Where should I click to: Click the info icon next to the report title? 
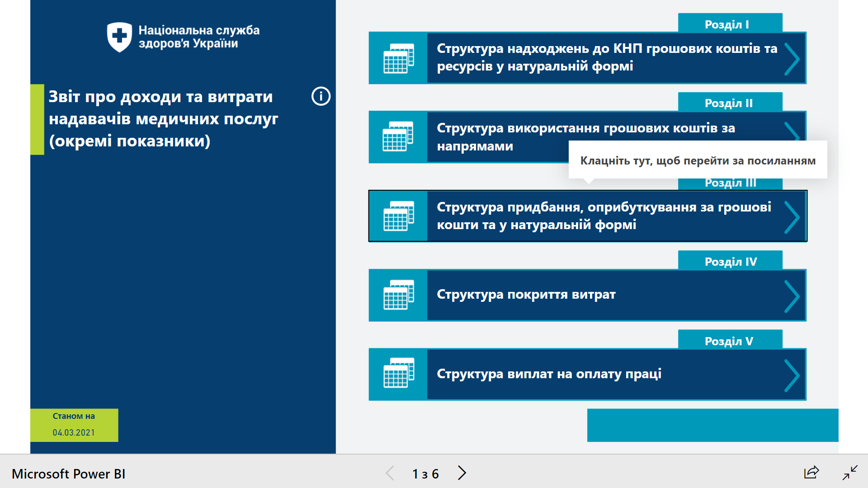click(x=321, y=96)
